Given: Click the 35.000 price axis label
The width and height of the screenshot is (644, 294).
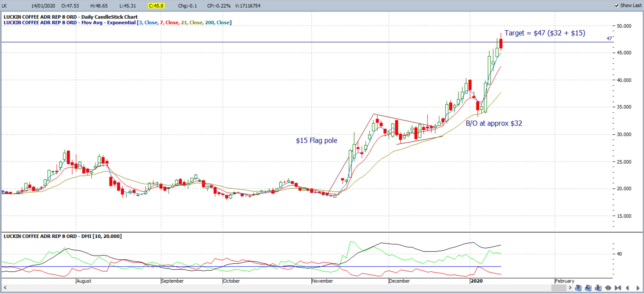Looking at the screenshot, I should click(624, 107).
